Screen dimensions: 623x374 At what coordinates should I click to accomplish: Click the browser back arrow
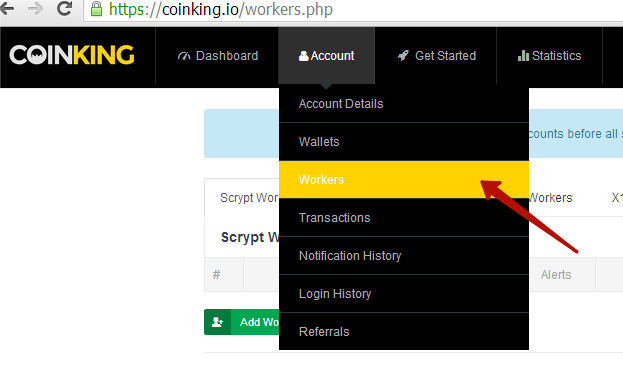7,8
